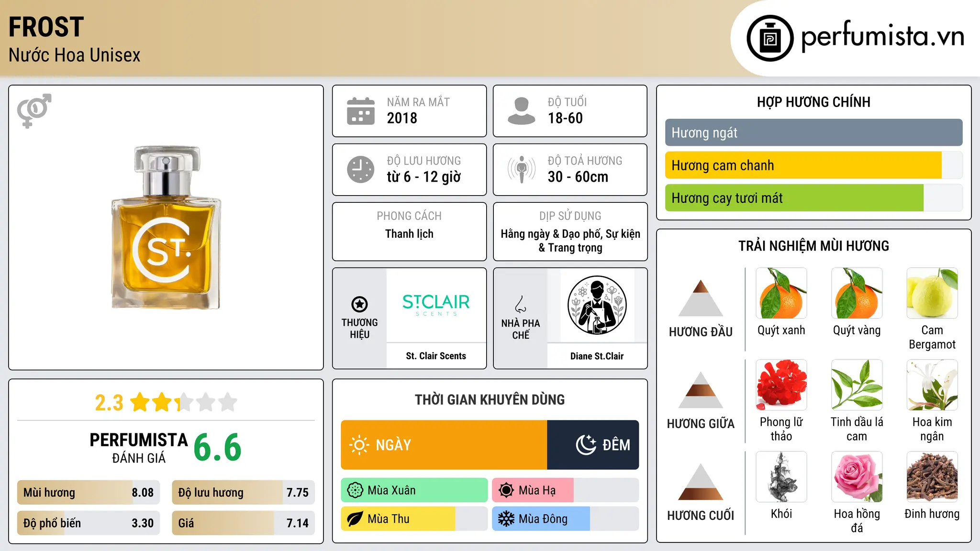This screenshot has width=980, height=551.
Task: Click the Hương giữa pyramid icon
Action: coord(701,390)
